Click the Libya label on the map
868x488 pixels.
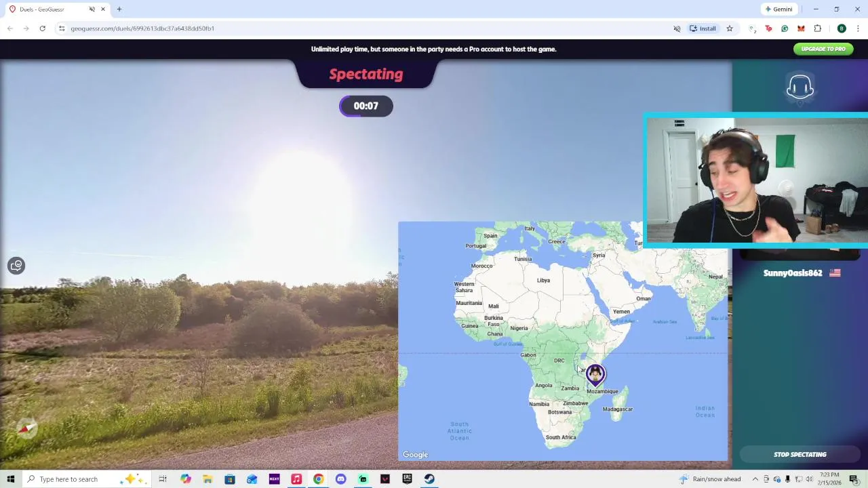click(543, 280)
